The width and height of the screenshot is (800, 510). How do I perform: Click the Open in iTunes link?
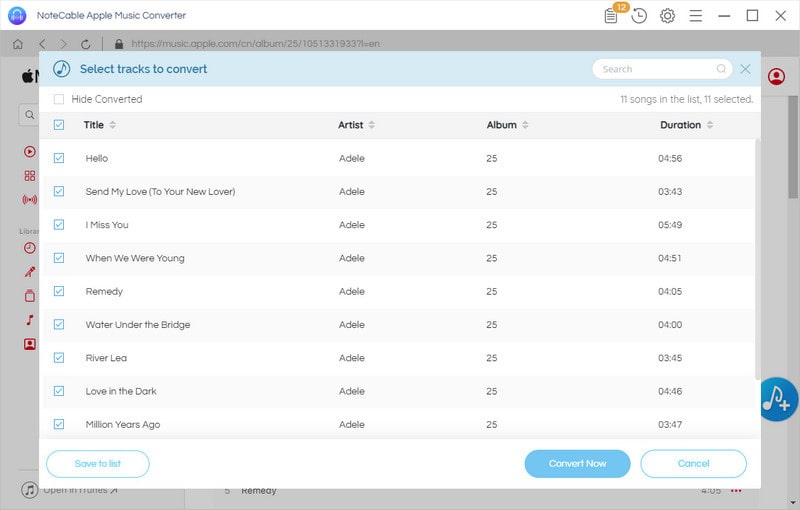coord(80,490)
